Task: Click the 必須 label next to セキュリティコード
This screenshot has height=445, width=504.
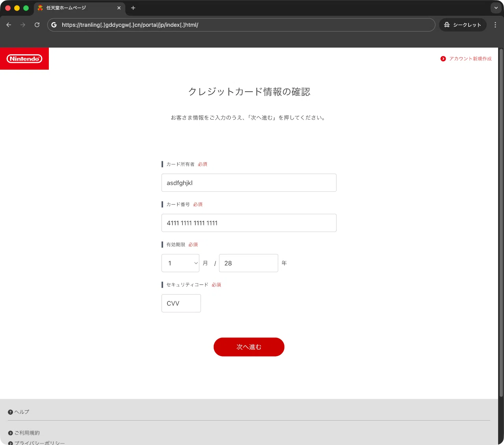Action: coord(216,284)
